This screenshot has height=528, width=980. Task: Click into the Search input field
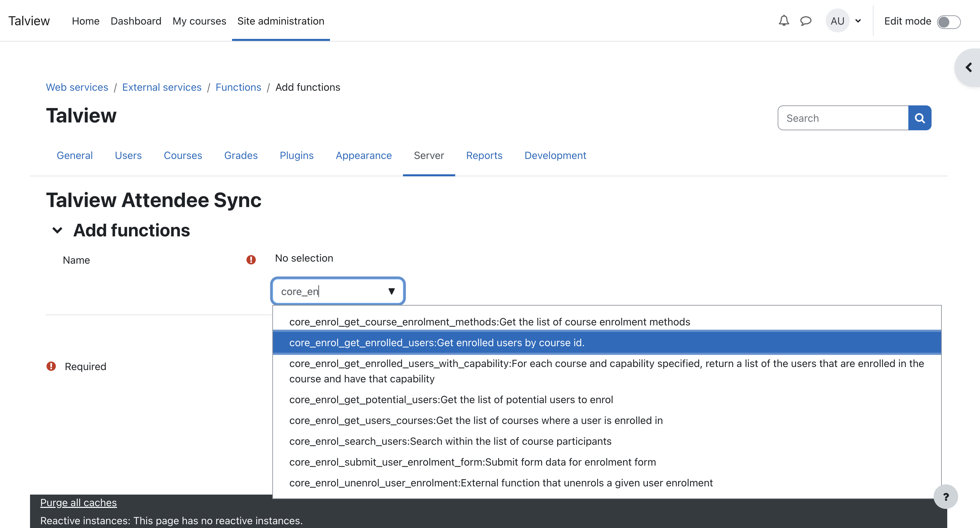(x=843, y=118)
